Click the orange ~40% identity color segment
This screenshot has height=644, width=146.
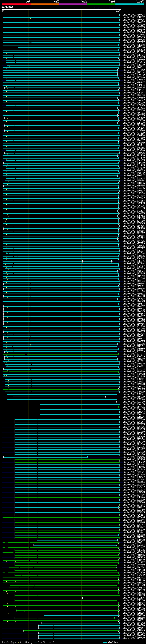pyautogui.click(x=45, y=4)
